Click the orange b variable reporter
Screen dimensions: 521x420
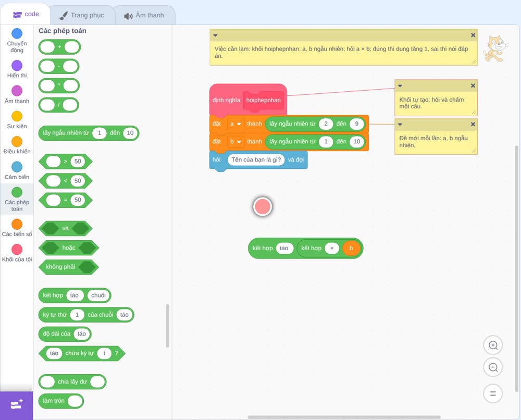click(x=351, y=248)
